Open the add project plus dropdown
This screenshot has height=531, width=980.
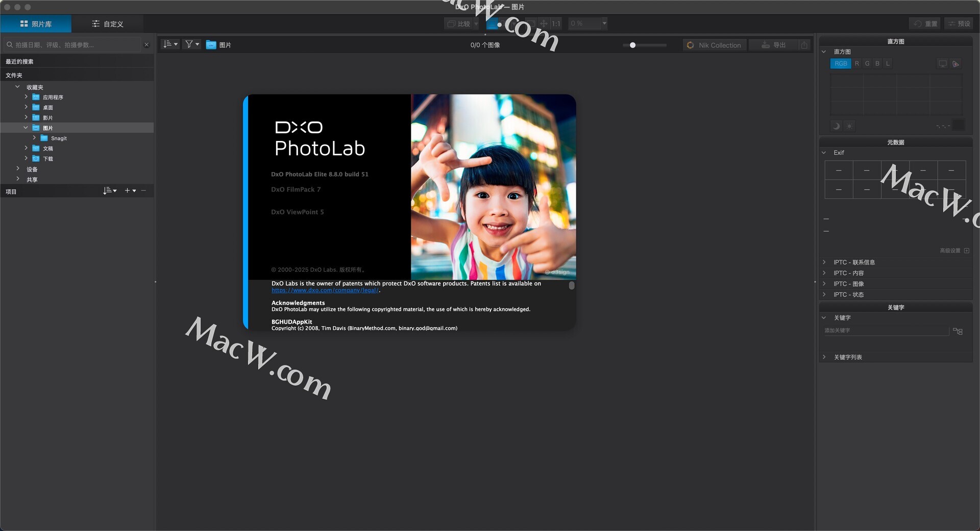tap(130, 190)
